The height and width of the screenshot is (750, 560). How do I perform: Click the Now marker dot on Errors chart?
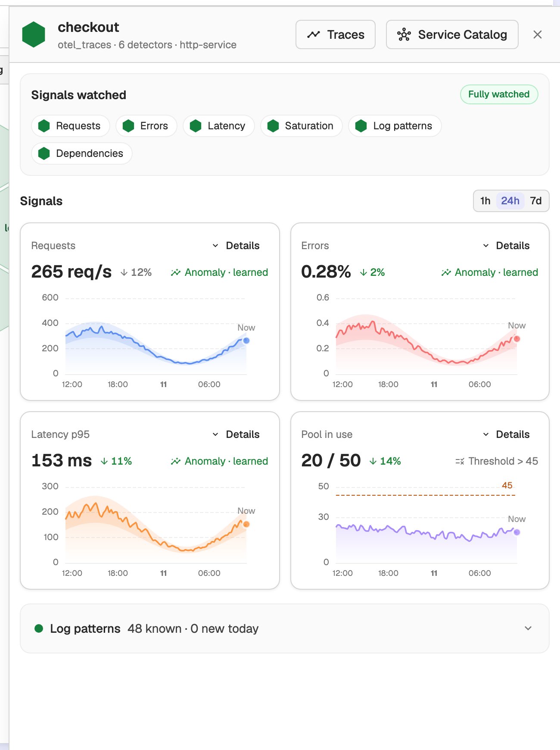(x=517, y=339)
